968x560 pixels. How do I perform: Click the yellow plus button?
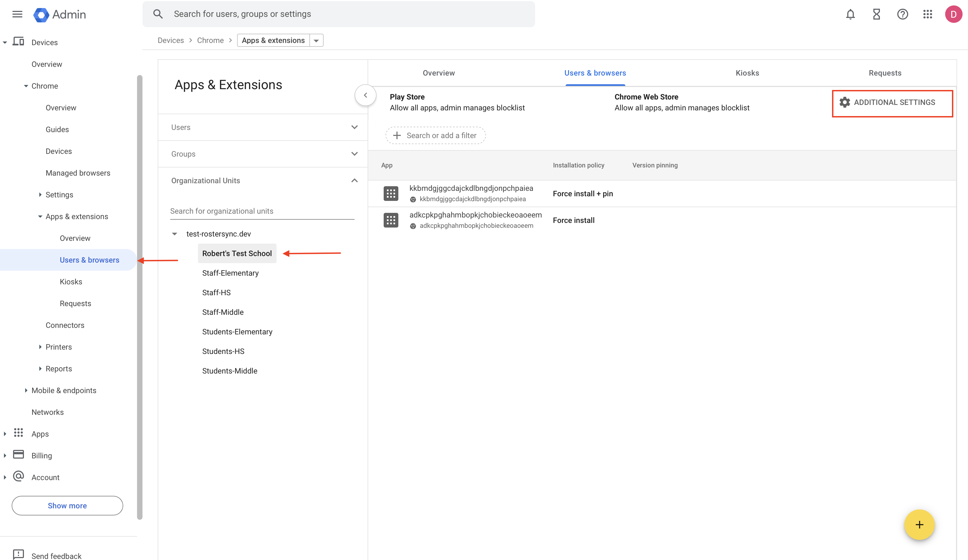click(x=919, y=525)
